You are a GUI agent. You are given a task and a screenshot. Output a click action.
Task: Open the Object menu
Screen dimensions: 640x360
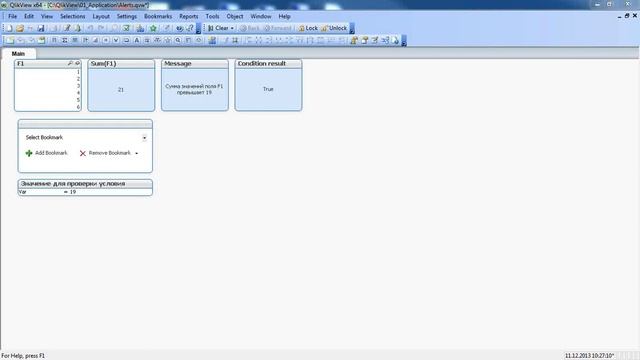tap(235, 16)
